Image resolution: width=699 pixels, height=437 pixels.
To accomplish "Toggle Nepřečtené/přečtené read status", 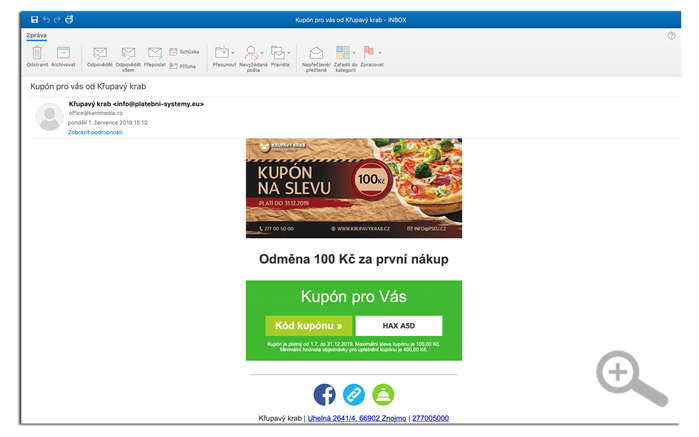I will point(316,53).
